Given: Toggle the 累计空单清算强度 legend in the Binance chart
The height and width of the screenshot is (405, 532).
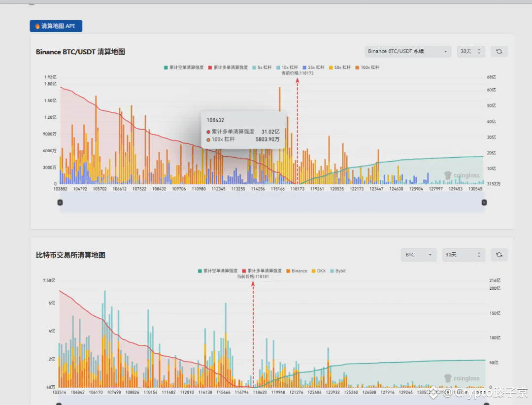Looking at the screenshot, I should click(x=184, y=67).
